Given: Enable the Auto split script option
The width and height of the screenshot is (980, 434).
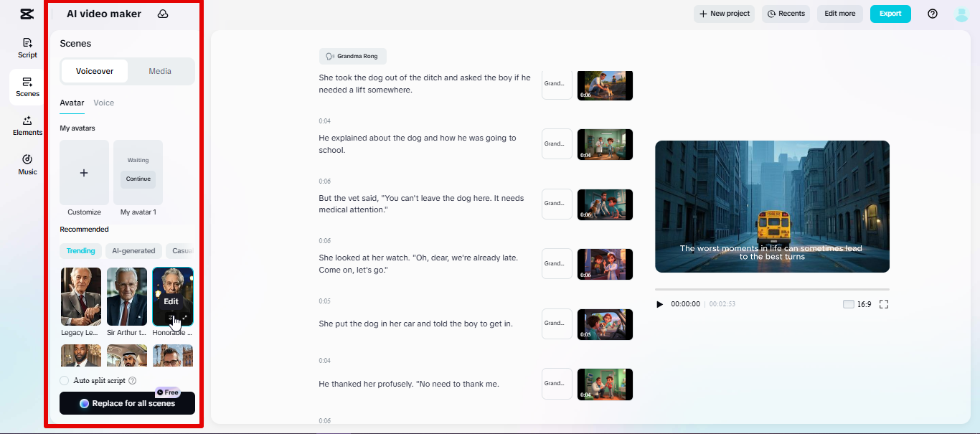Looking at the screenshot, I should (65, 380).
